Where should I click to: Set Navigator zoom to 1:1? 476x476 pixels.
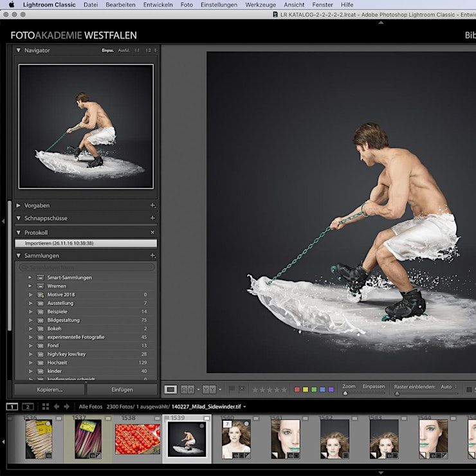(136, 50)
